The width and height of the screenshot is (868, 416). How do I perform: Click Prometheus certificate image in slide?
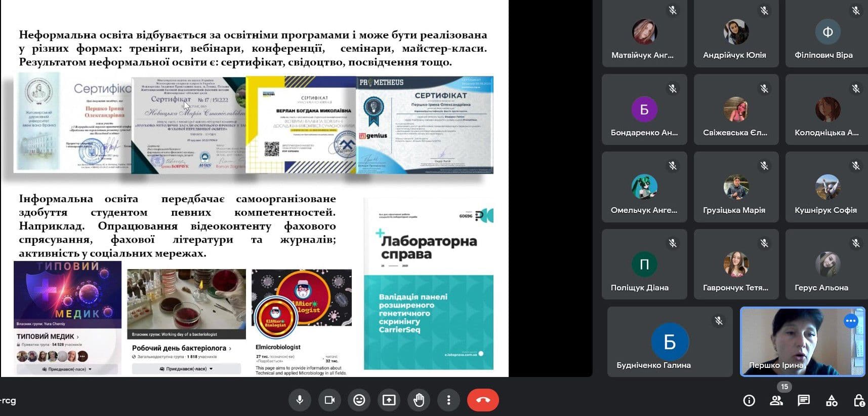[425, 125]
